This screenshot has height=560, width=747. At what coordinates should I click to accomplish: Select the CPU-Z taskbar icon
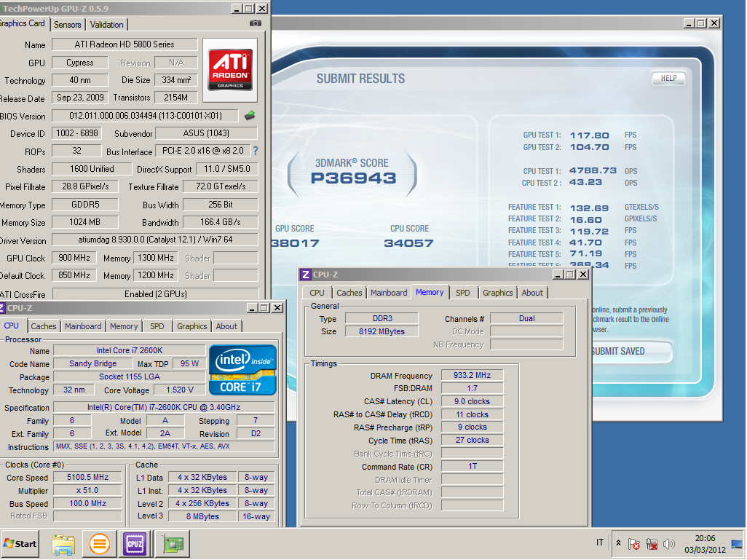(x=135, y=544)
